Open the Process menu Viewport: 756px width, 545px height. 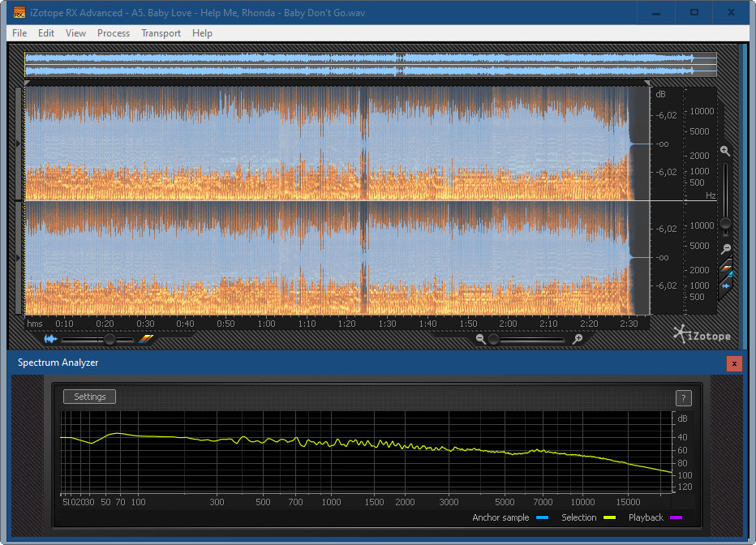(114, 33)
